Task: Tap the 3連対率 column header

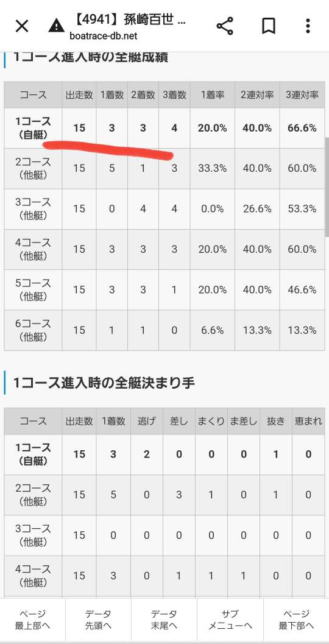Action: (x=302, y=95)
